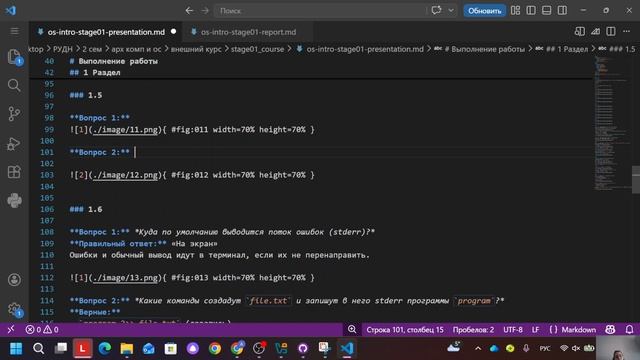
Task: Open the Accounts menu icon
Action: 14,280
